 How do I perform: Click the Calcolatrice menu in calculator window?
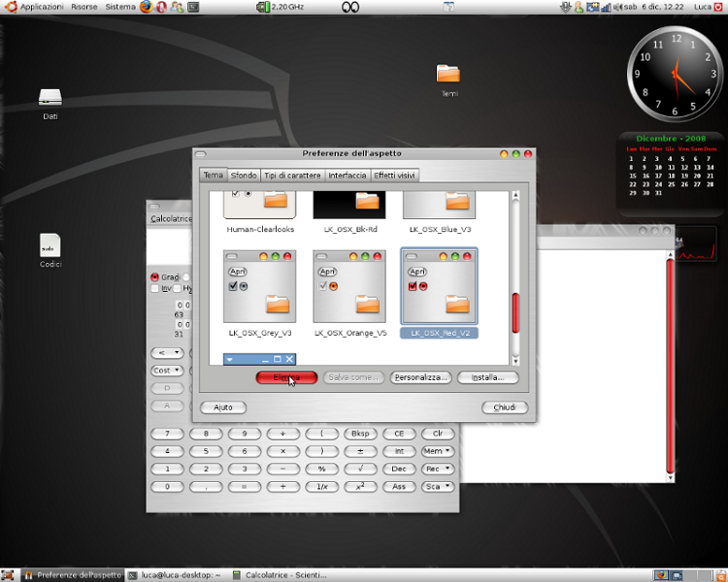pos(171,218)
